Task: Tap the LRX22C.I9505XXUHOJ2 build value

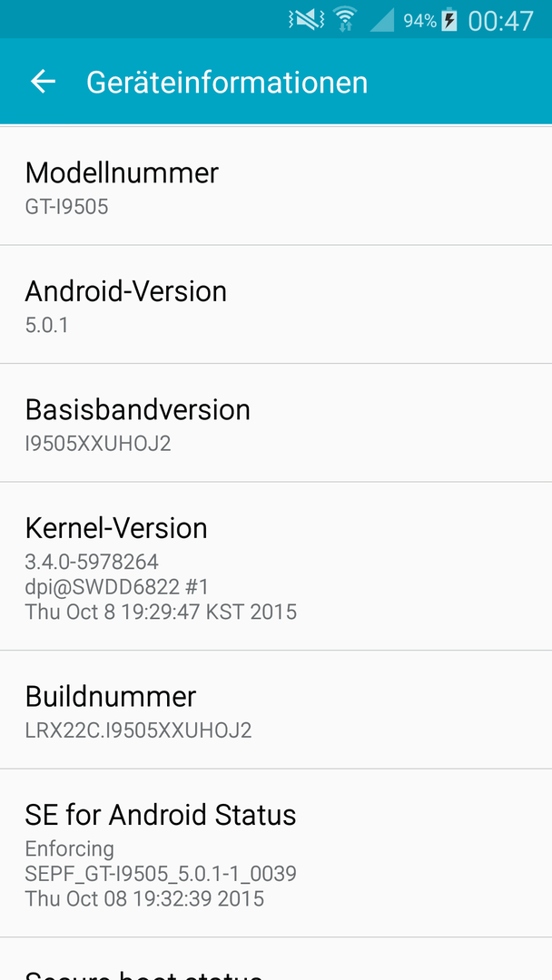Action: (x=138, y=730)
